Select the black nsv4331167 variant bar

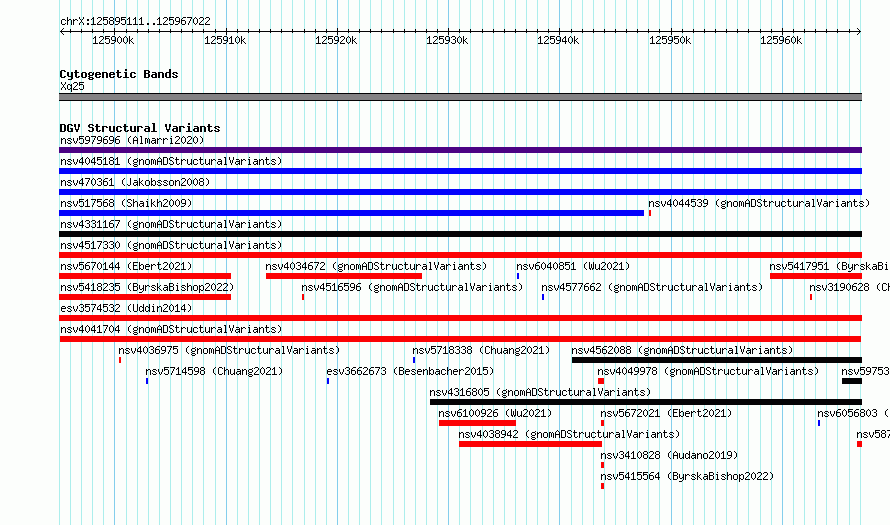tap(460, 234)
